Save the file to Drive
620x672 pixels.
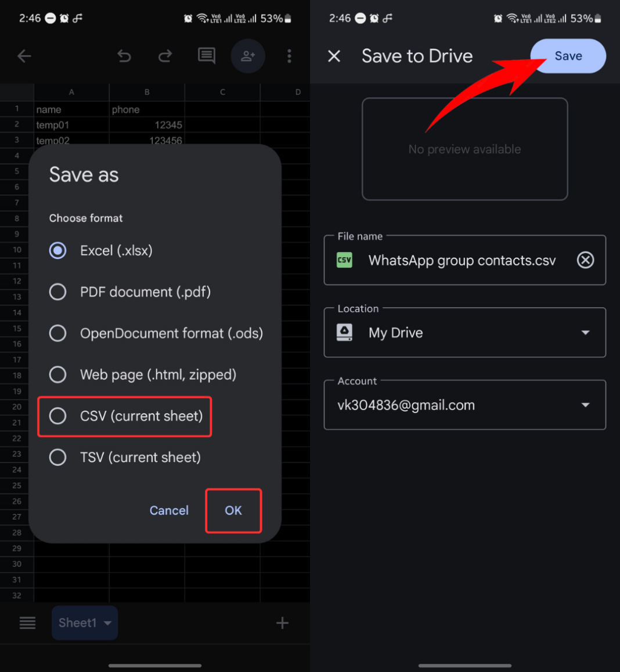(567, 56)
